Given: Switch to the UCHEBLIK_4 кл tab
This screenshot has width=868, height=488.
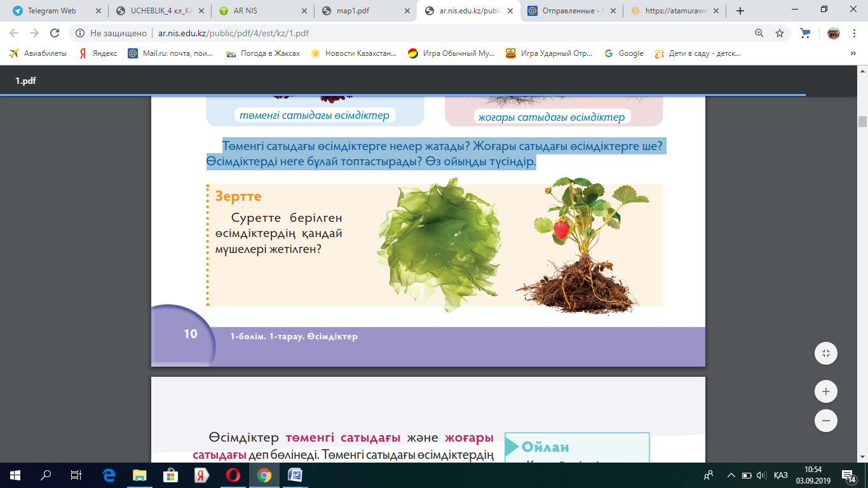Looking at the screenshot, I should click(156, 11).
